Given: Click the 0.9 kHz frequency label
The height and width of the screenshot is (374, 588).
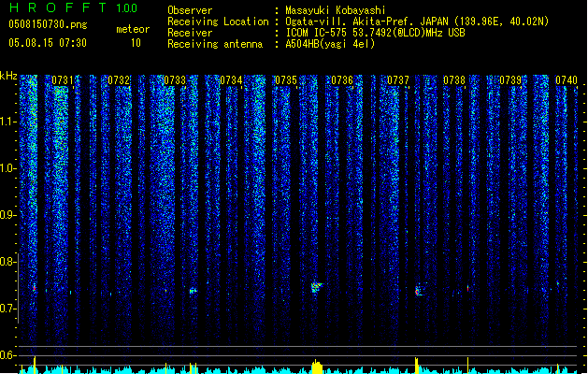Looking at the screenshot, I should [7, 215].
